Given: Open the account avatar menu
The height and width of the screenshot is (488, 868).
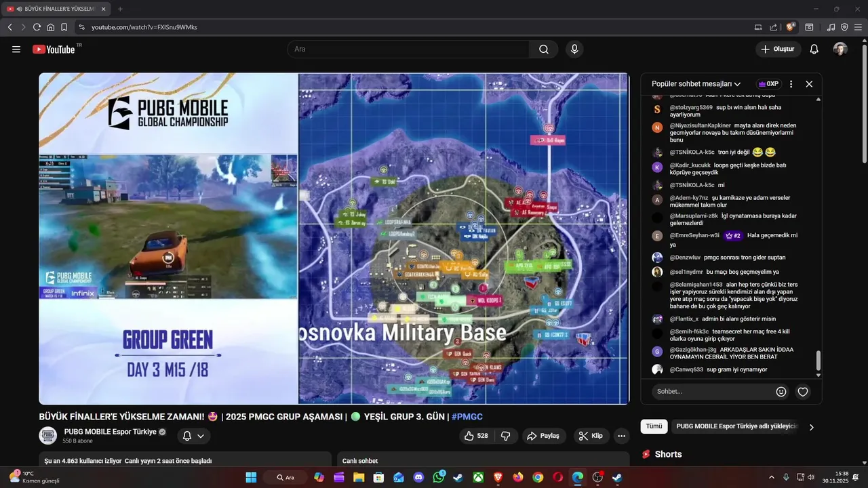Looking at the screenshot, I should coord(840,49).
